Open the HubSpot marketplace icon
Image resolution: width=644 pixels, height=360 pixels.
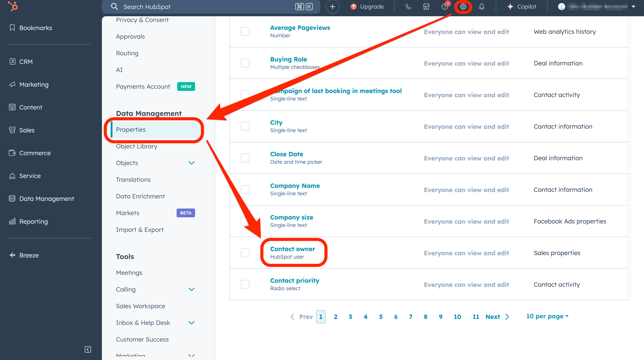[x=426, y=7]
